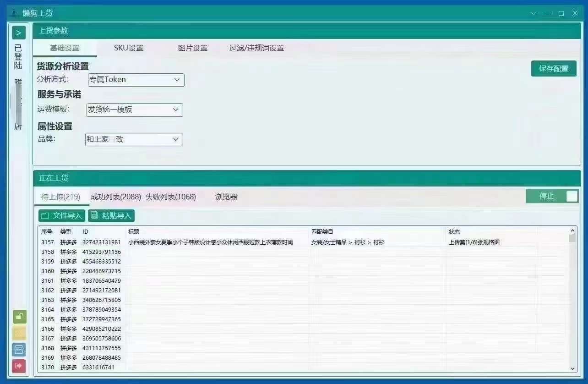Show the 成功列表(2088) tab
Viewport: 588px width, 384px height.
(116, 197)
